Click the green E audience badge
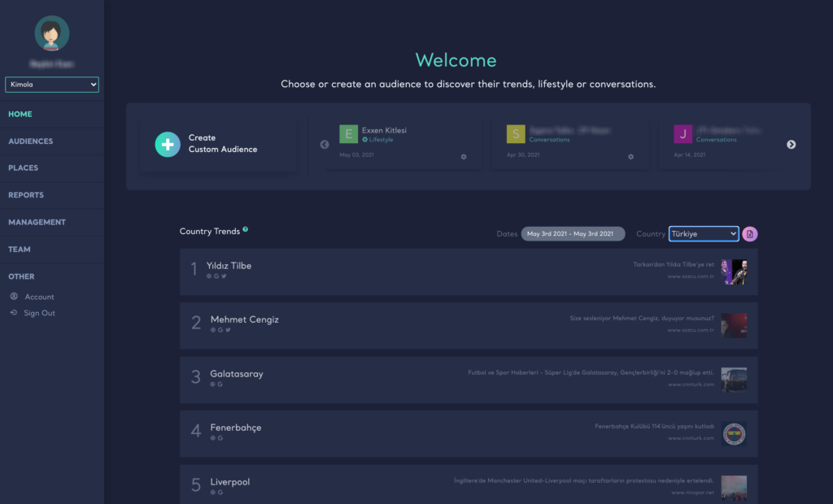 348,134
